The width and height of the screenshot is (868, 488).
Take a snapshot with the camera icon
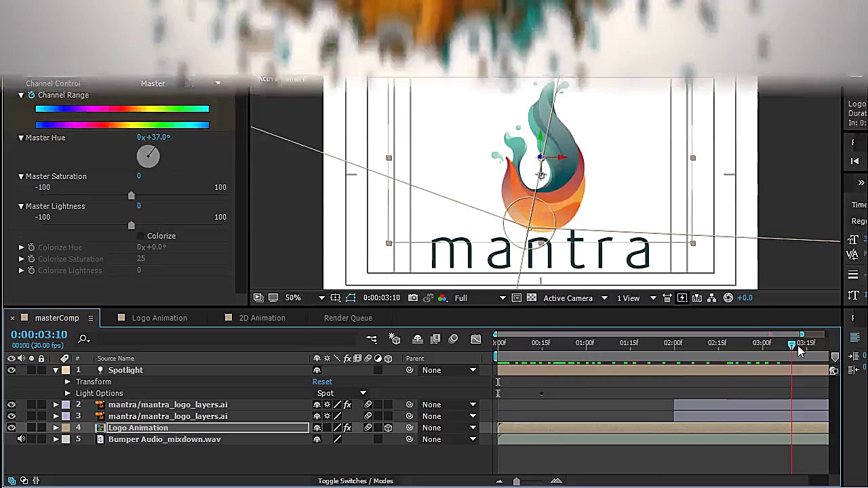point(413,298)
